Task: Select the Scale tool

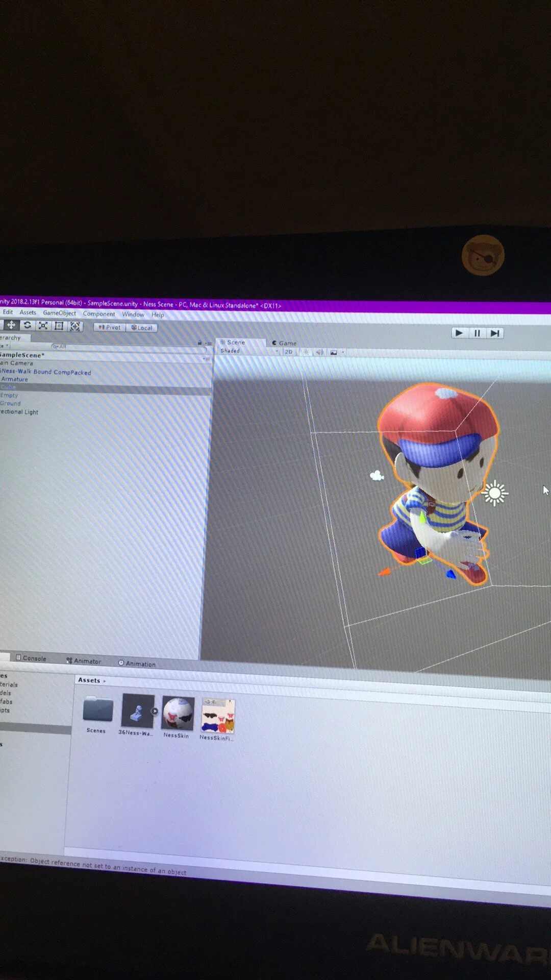Action: (x=43, y=326)
